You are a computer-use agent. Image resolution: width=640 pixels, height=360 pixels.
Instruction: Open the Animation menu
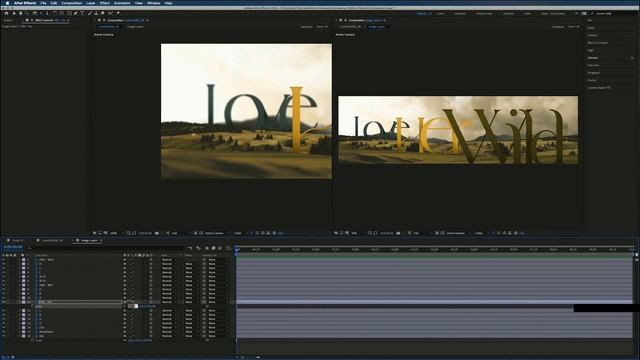(x=122, y=3)
